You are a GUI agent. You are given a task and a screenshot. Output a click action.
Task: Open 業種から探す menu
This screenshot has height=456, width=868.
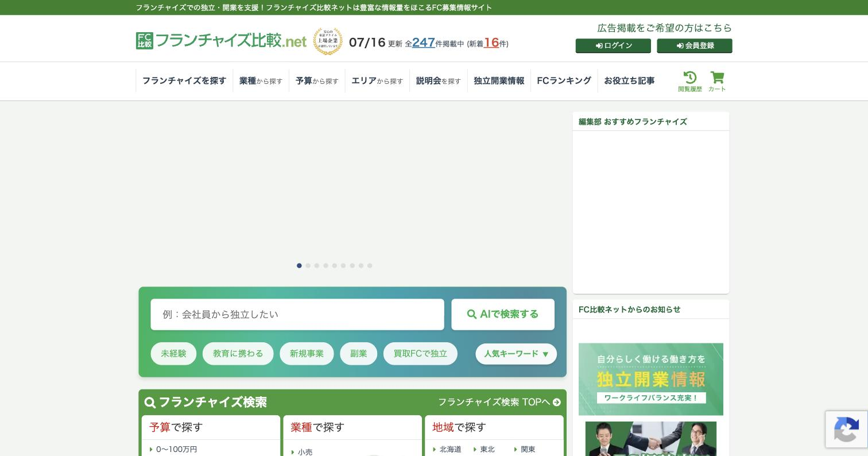(x=261, y=81)
